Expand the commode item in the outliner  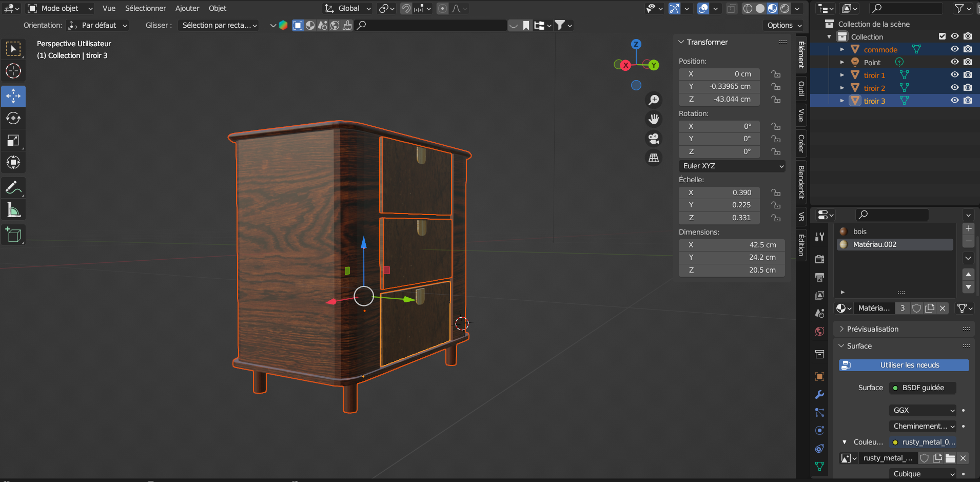tap(843, 49)
